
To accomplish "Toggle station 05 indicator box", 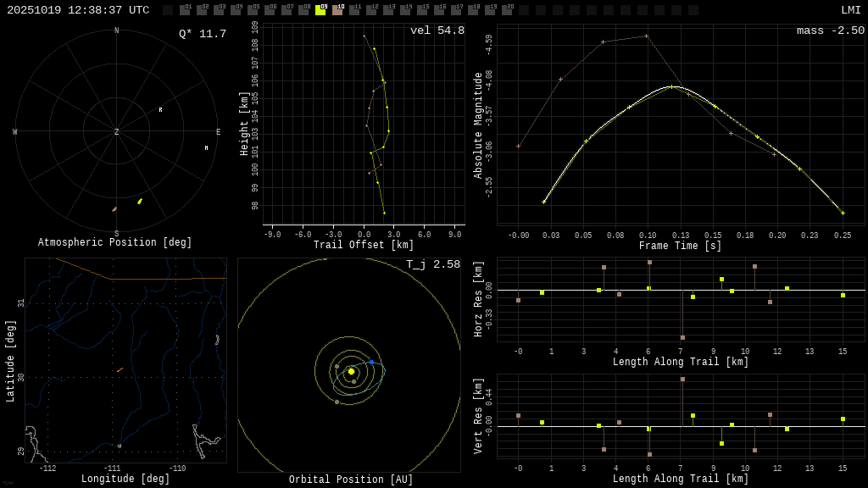I will coord(253,10).
